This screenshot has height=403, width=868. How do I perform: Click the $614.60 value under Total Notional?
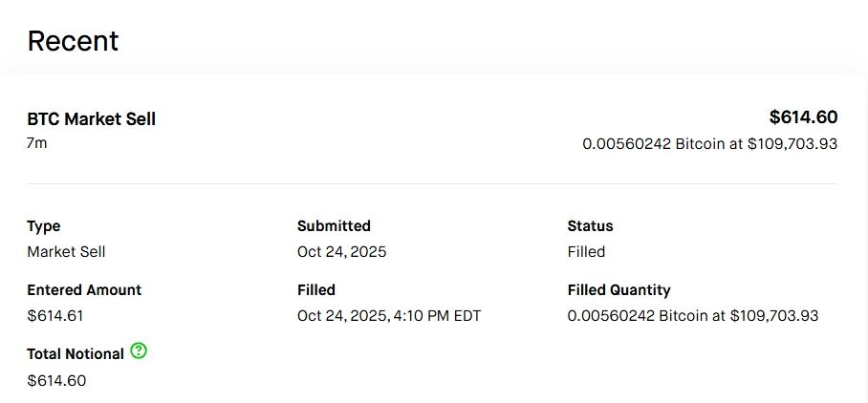tap(56, 381)
